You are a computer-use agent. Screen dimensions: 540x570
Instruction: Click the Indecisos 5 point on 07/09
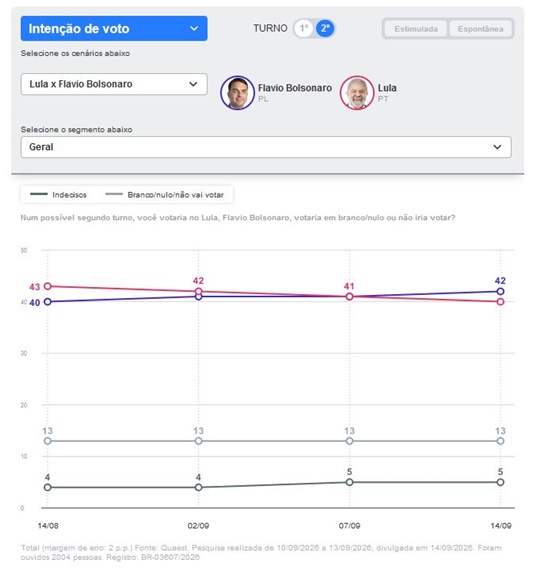(x=349, y=482)
